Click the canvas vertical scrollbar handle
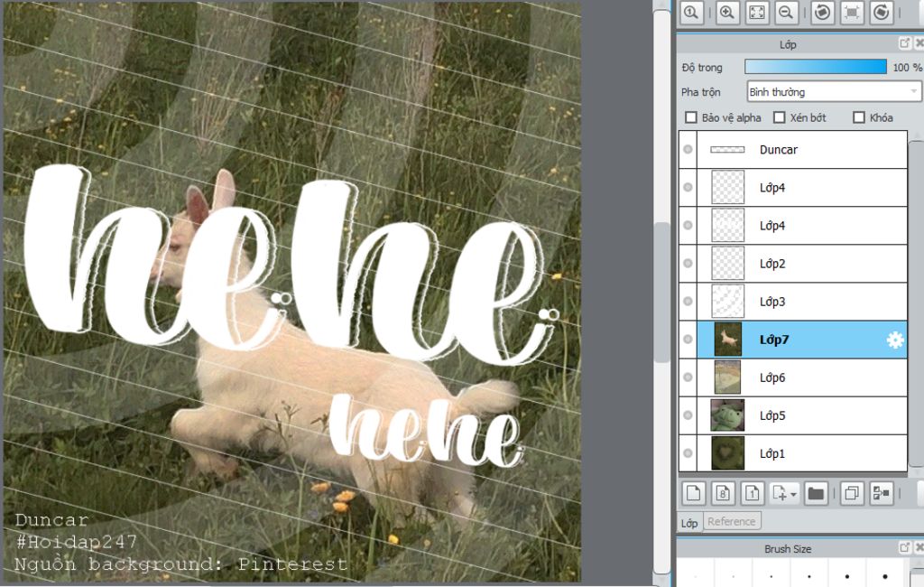924x587 pixels. pyautogui.click(x=662, y=292)
